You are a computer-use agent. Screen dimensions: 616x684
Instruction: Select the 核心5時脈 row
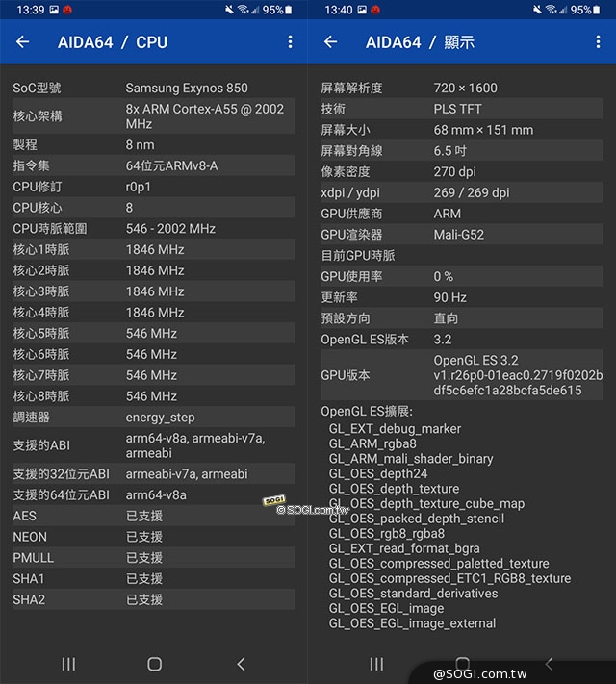pyautogui.click(x=154, y=333)
